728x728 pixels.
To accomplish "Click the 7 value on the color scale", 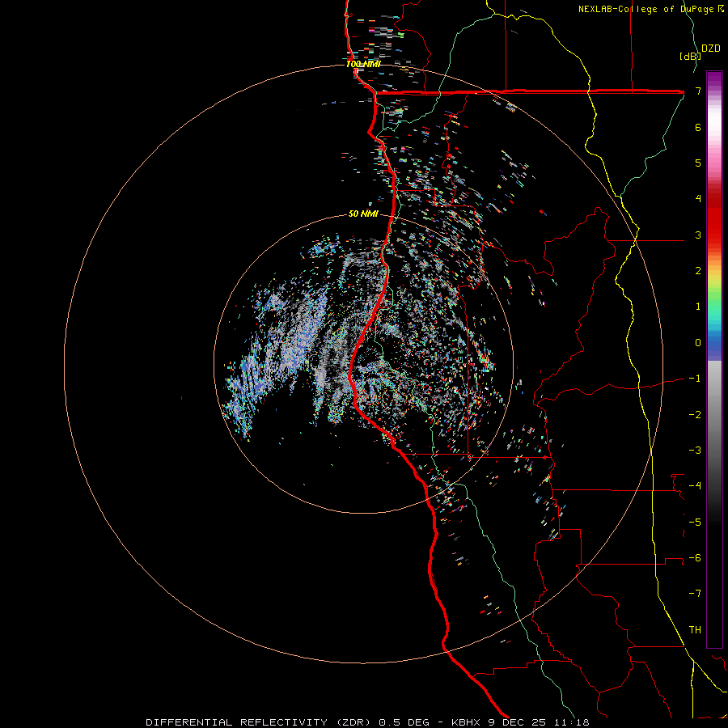I will [698, 91].
